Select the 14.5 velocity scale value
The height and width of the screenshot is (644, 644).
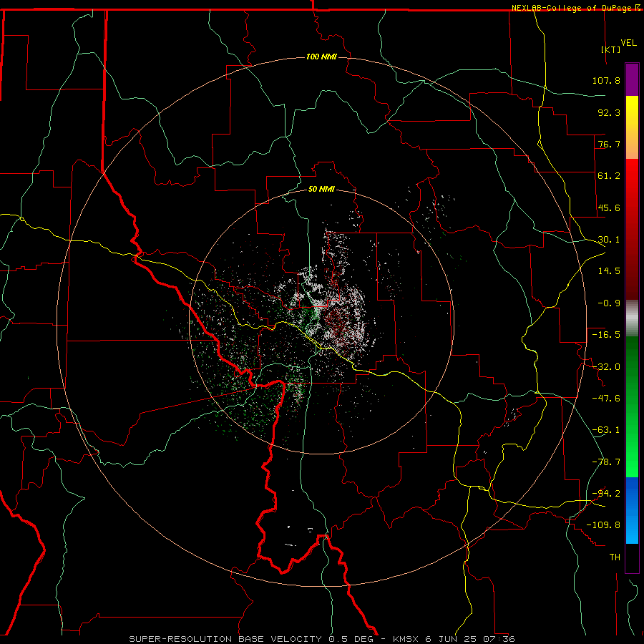click(609, 271)
